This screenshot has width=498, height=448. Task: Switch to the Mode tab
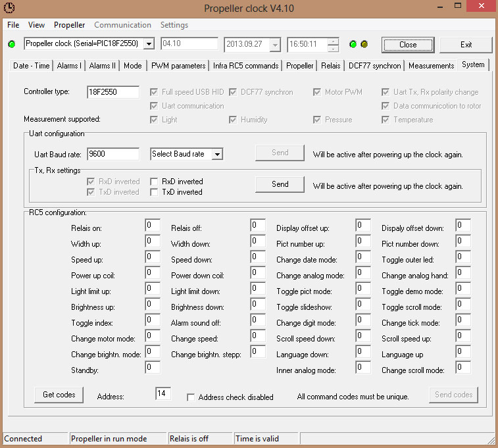133,66
